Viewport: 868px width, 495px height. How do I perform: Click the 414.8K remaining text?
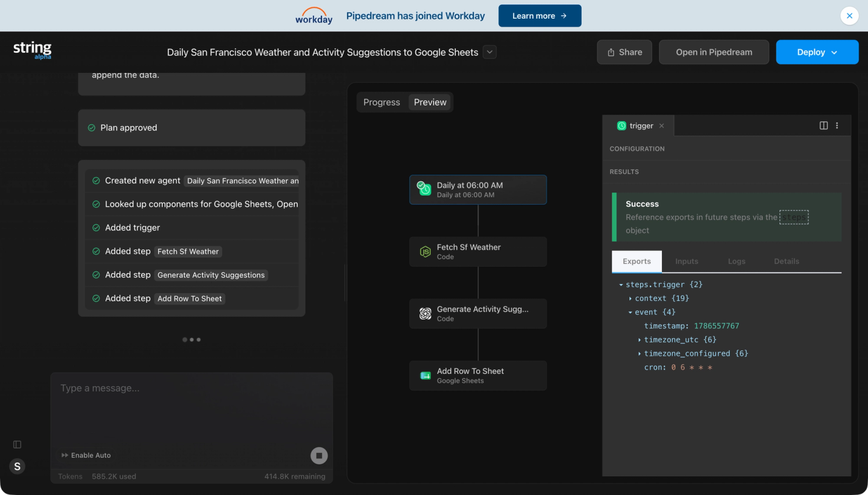(295, 476)
